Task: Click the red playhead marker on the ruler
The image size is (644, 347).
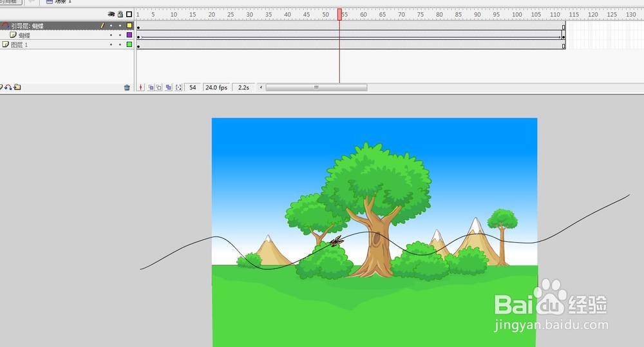Action: (x=339, y=14)
